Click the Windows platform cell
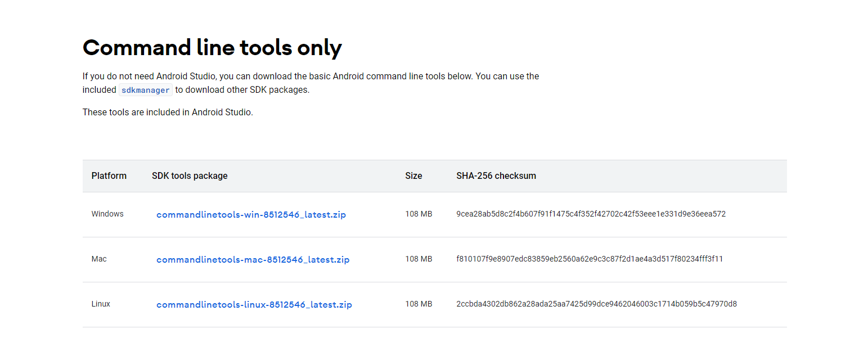 tap(107, 214)
